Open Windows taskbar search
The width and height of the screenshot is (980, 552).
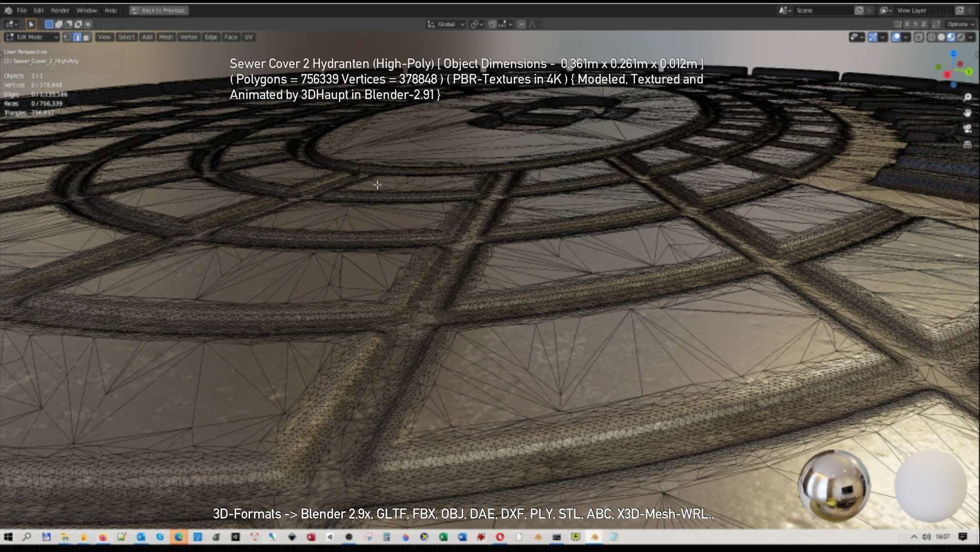[27, 536]
